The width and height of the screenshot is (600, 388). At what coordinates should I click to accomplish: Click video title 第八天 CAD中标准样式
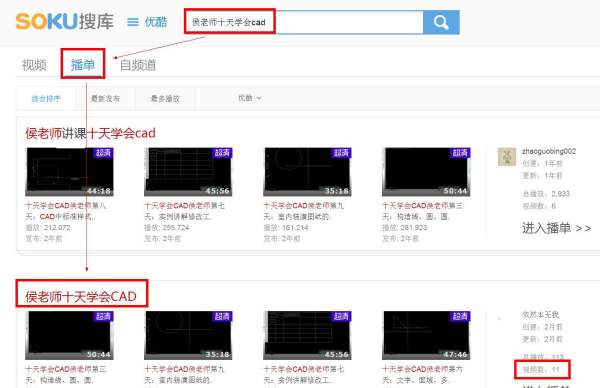[x=66, y=211]
